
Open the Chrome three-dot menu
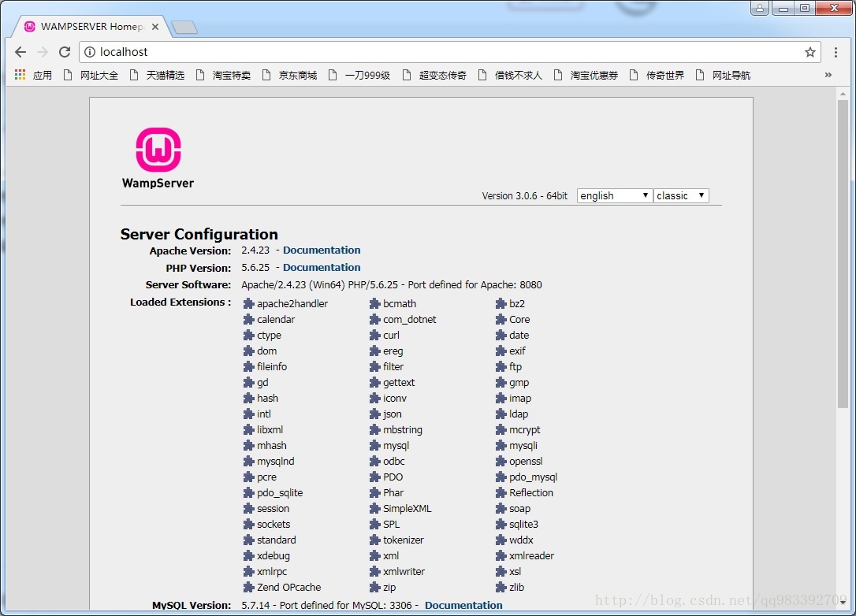click(x=836, y=52)
